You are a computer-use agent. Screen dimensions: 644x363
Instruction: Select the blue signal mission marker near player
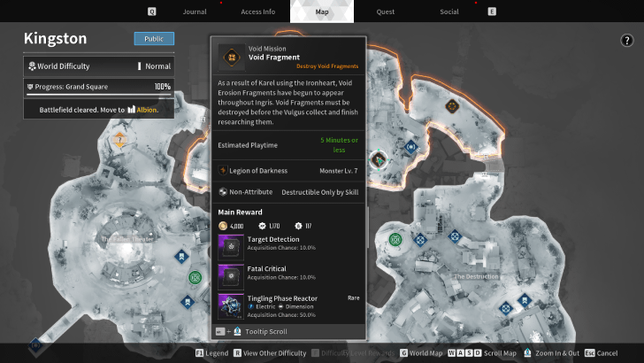(410, 147)
